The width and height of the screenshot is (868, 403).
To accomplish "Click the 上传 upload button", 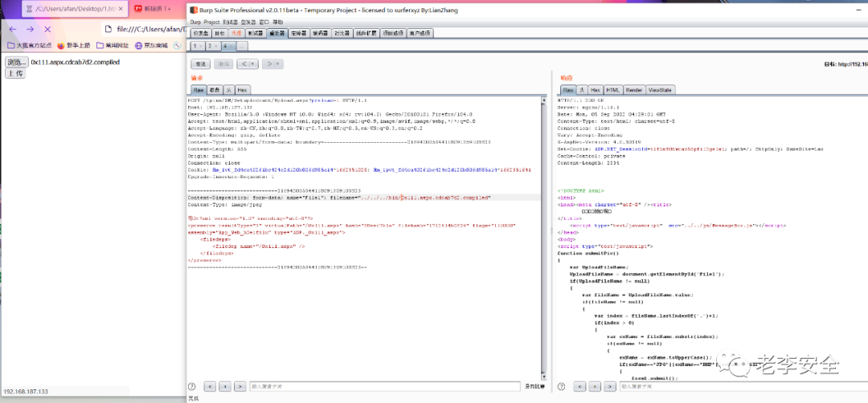I will [15, 73].
